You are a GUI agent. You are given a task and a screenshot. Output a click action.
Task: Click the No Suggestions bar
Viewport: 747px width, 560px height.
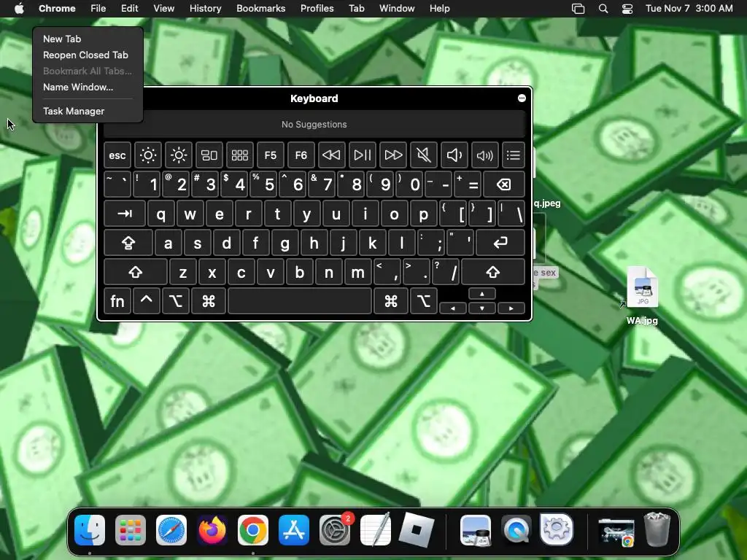pyautogui.click(x=314, y=124)
